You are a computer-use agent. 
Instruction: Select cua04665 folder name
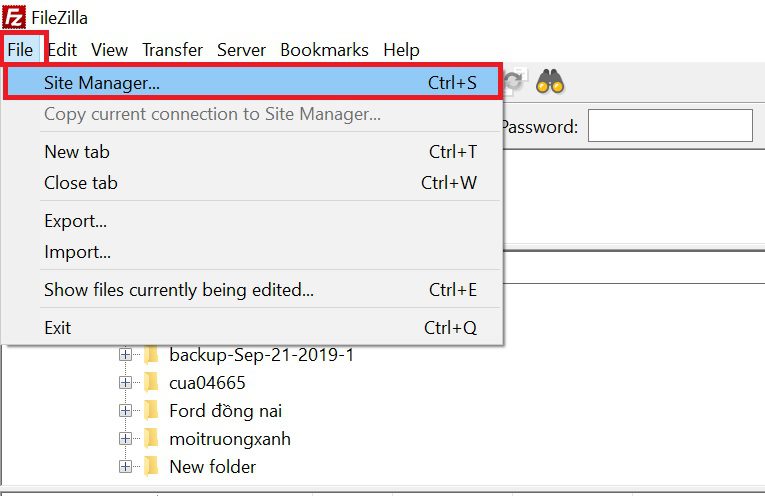tap(207, 383)
